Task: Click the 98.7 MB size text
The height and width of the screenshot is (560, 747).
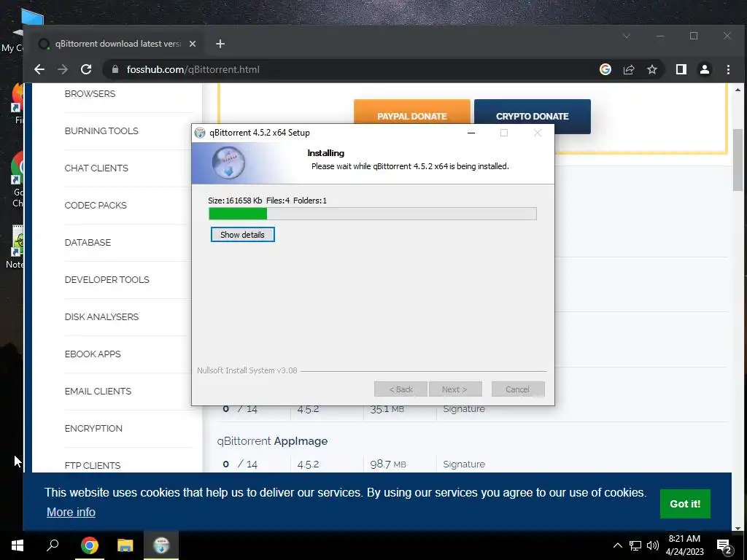Action: click(388, 464)
